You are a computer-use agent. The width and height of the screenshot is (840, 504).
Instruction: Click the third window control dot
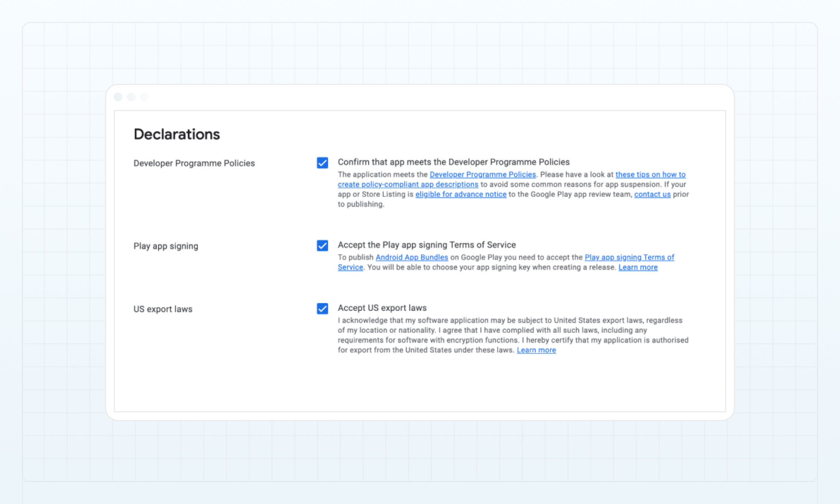point(144,97)
